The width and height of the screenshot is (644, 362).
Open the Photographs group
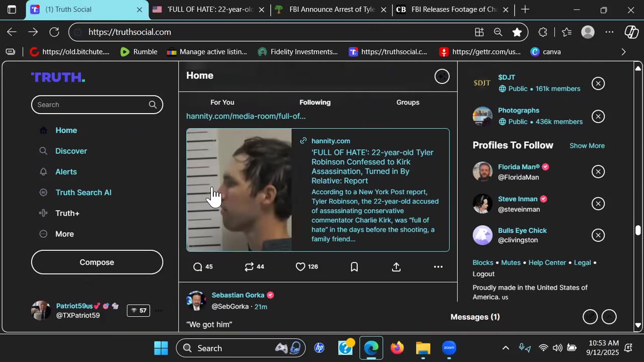coord(519,111)
